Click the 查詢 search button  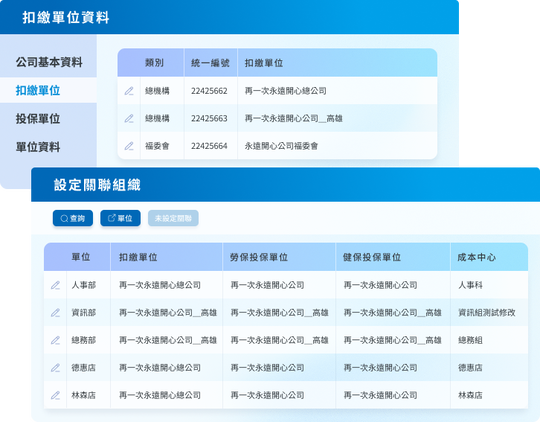[73, 218]
